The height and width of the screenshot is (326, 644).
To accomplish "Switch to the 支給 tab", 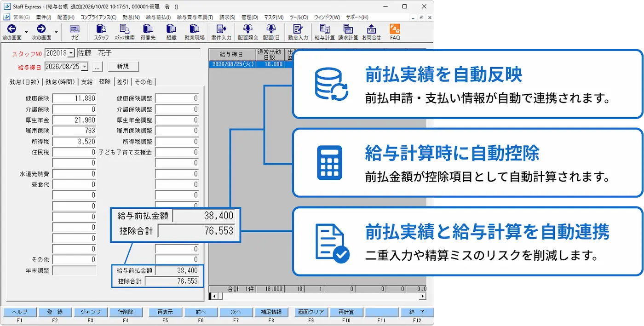I will 87,82.
